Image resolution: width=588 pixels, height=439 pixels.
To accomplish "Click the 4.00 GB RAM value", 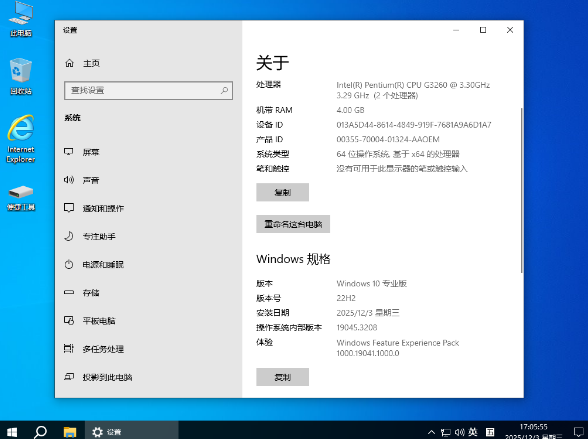I will point(350,110).
